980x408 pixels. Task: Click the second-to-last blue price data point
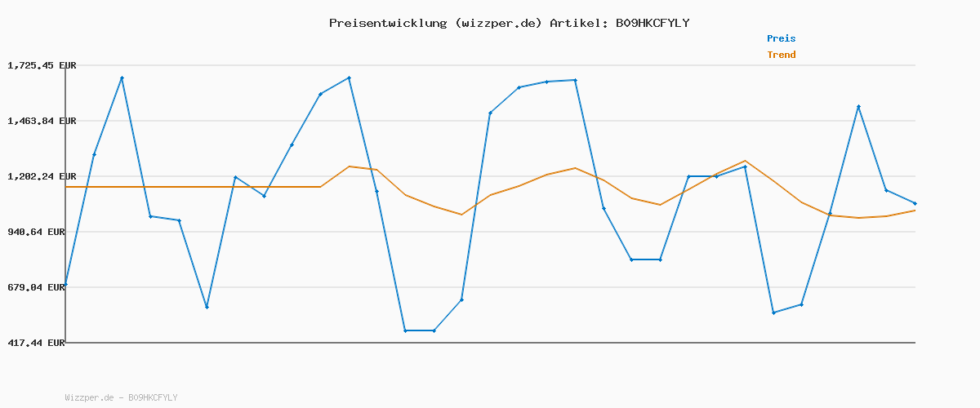(x=886, y=190)
